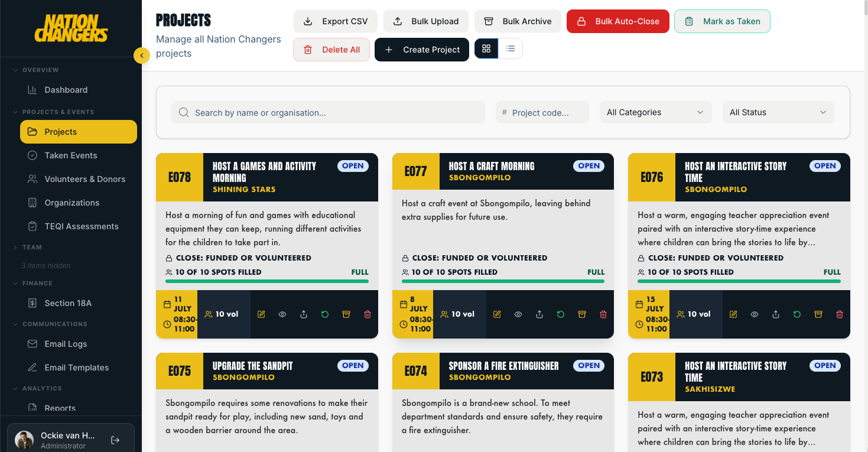
Task: View project E078 details via eye icon
Action: (282, 314)
